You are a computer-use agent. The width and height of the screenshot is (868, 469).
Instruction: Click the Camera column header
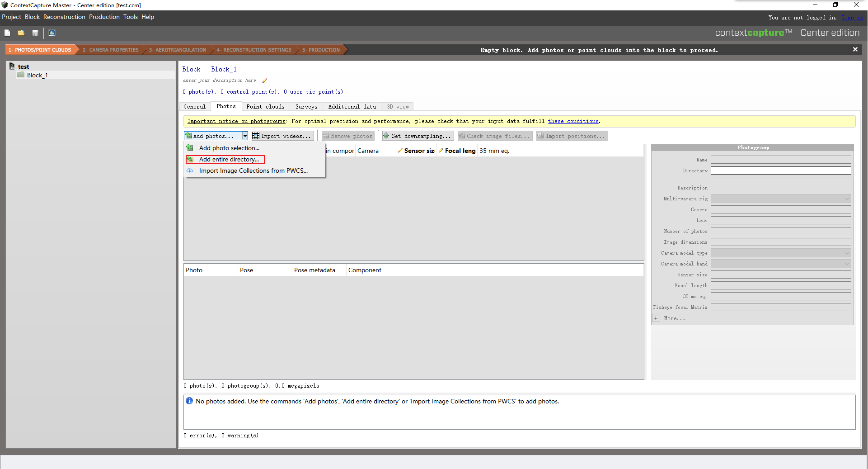376,151
